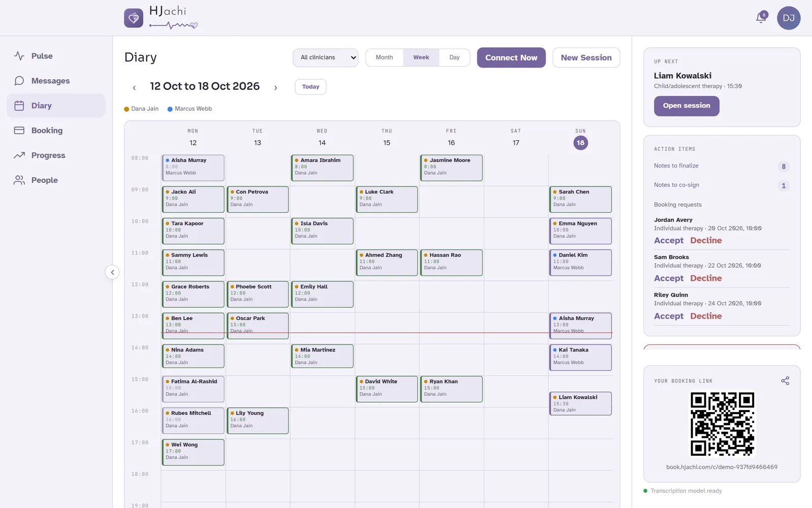The width and height of the screenshot is (812, 508).
Task: Open Pulse from the sidebar
Action: [x=56, y=56]
